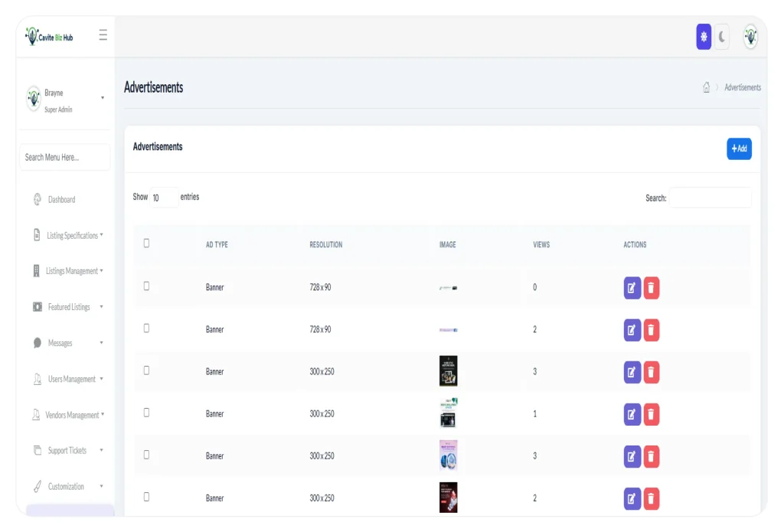Screen dimensions: 784x532
Task: Click the table Search input box
Action: tap(710, 198)
